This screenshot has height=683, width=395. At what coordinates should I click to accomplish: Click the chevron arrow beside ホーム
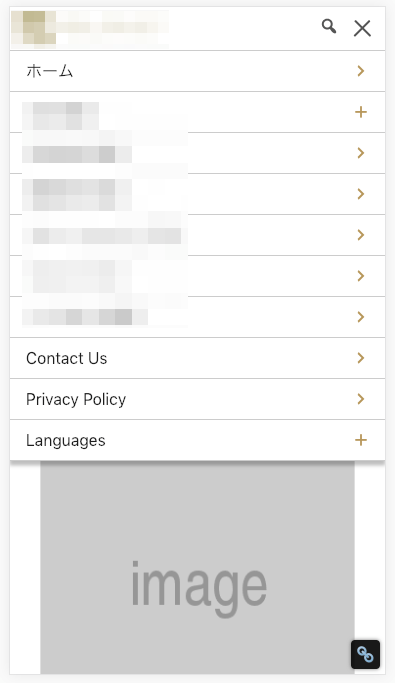(x=361, y=71)
